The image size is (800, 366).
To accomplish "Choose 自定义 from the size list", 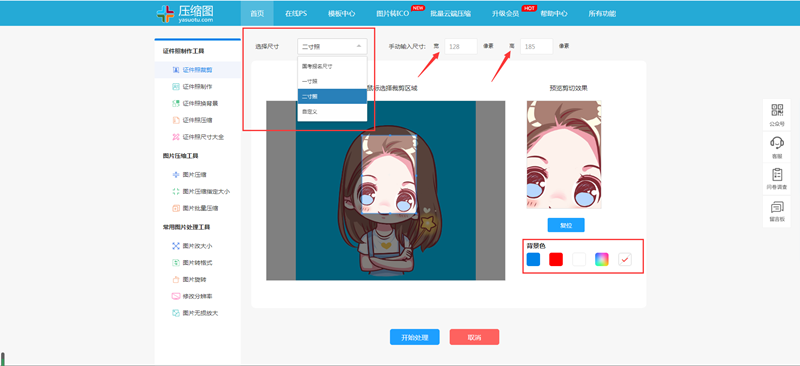I will tap(332, 111).
